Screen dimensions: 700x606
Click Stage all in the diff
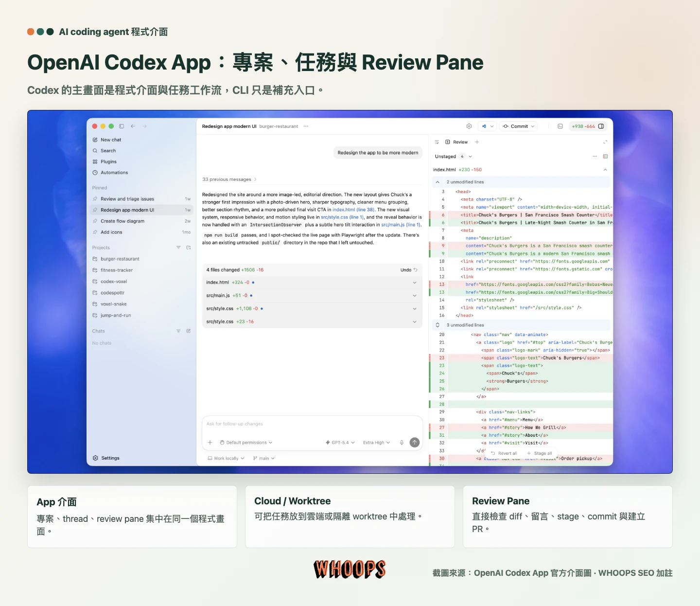tap(540, 453)
